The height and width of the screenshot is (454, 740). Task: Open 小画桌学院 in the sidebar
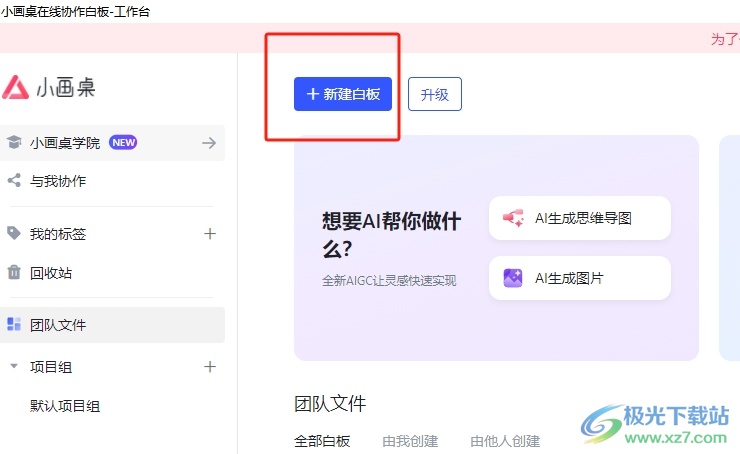click(x=112, y=143)
